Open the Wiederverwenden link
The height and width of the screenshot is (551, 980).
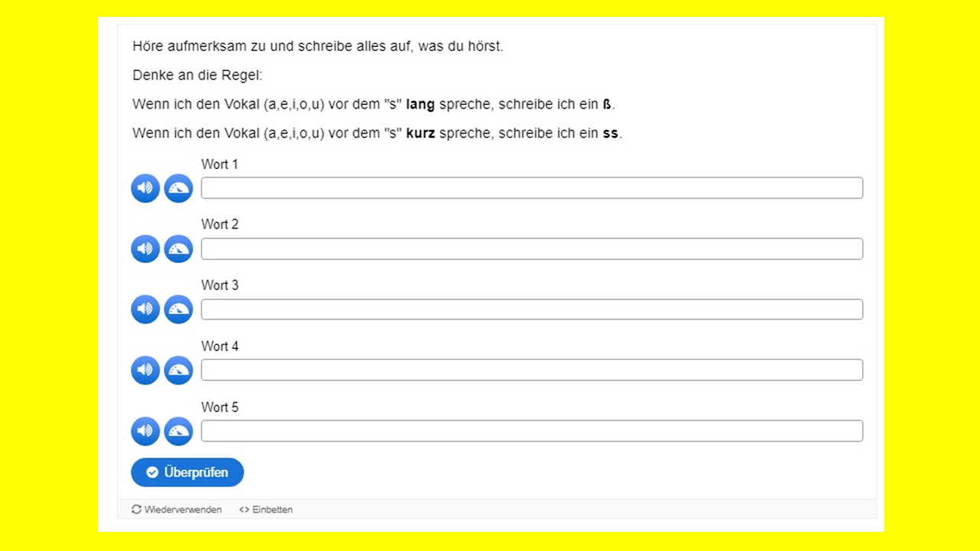pyautogui.click(x=183, y=510)
